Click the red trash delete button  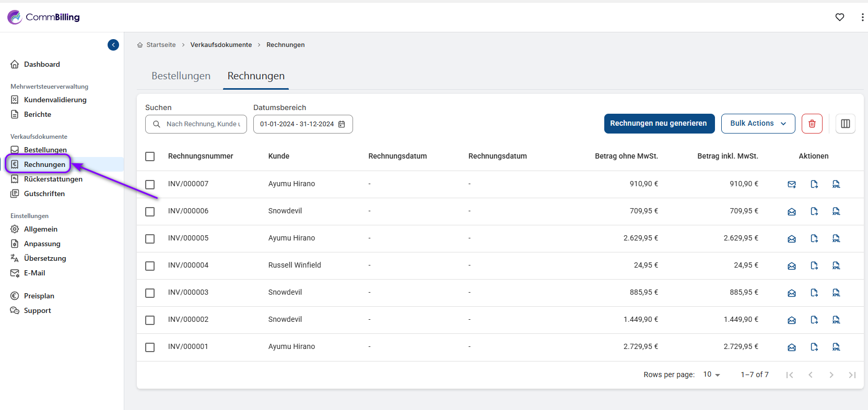(x=812, y=124)
